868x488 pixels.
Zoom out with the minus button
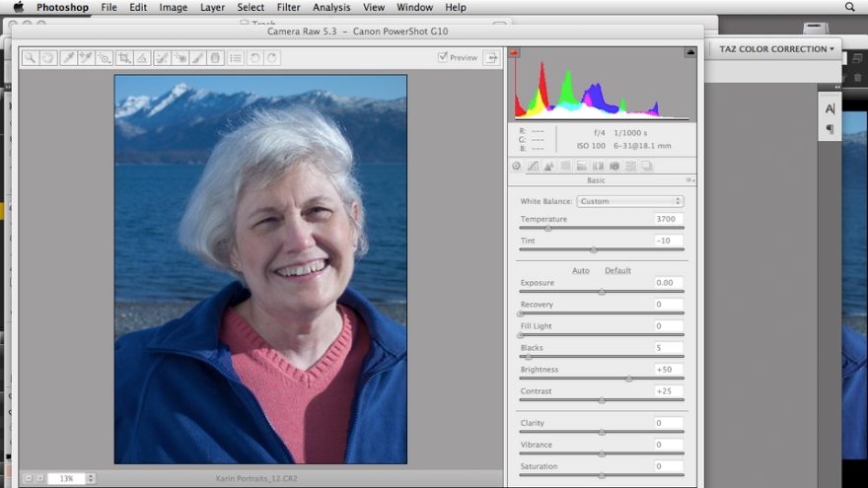(29, 478)
